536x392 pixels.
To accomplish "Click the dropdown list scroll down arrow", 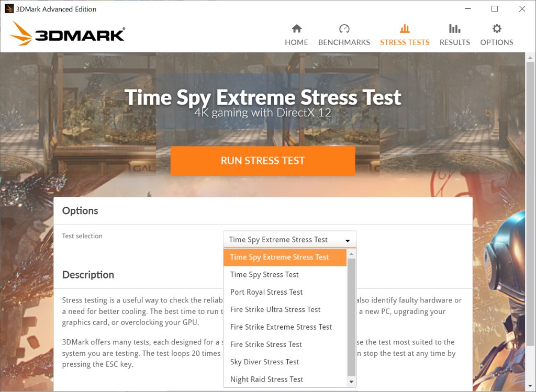I will click(351, 382).
